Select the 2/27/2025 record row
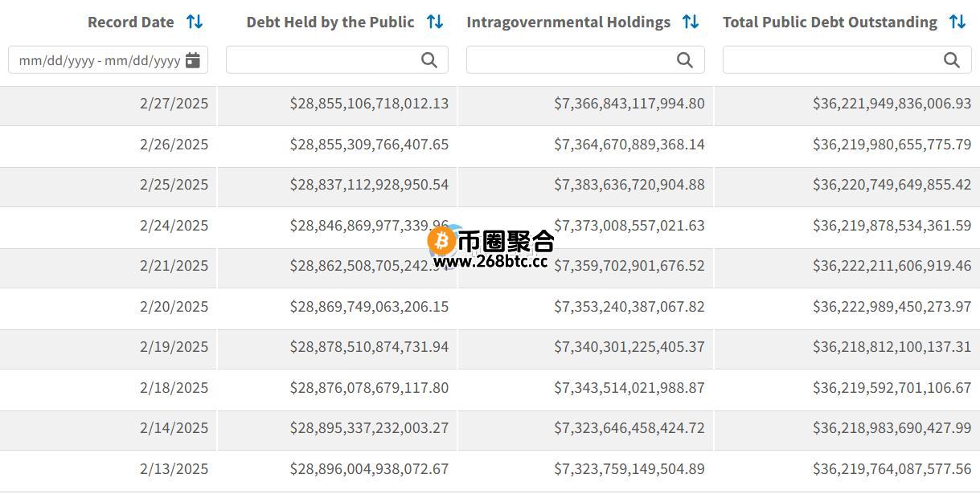 (490, 104)
